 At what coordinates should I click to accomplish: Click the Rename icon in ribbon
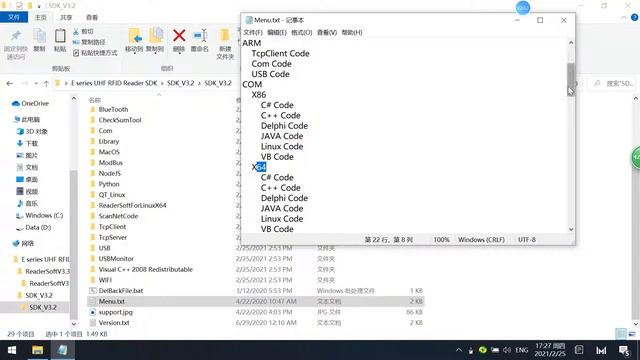coord(200,36)
